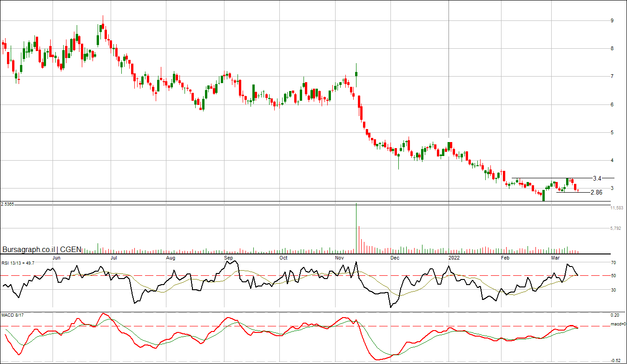Click the MACD 8/17 indicator label

pos(13,315)
